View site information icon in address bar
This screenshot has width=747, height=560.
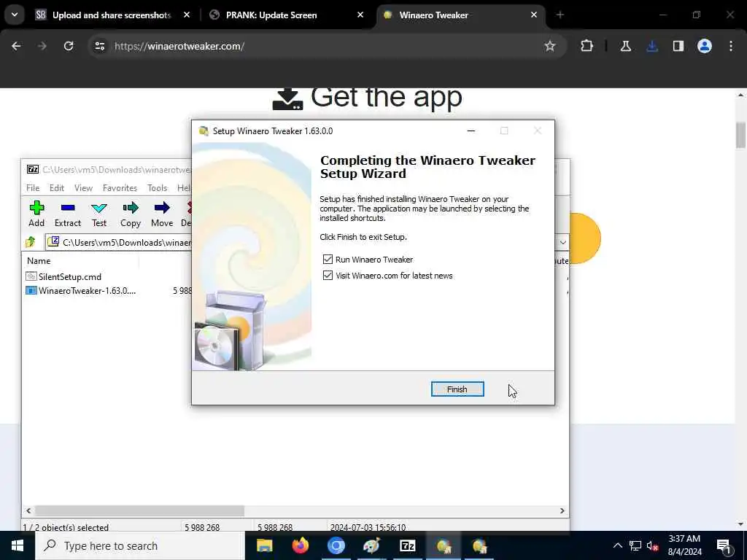(99, 46)
